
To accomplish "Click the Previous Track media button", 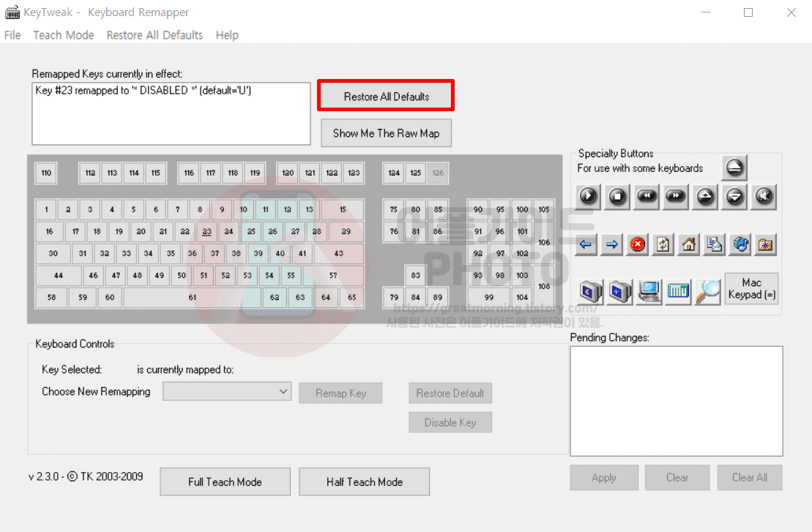I will 647,196.
